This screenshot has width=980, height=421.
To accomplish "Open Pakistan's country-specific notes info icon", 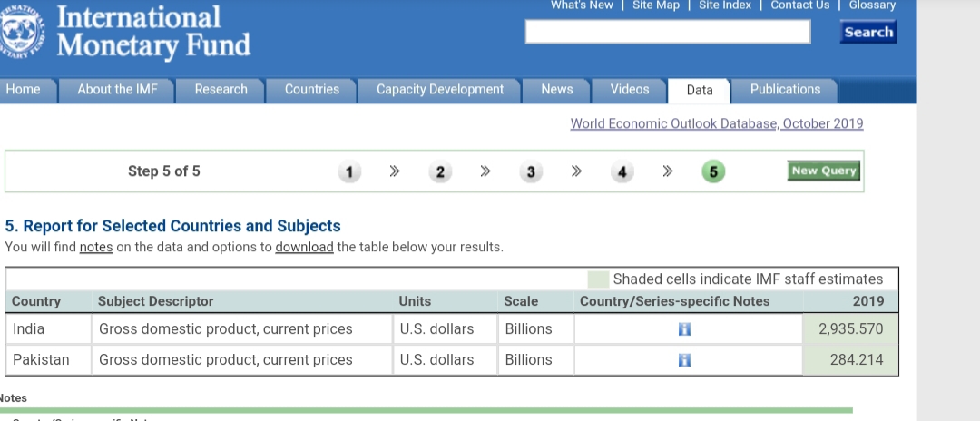I will pyautogui.click(x=684, y=360).
